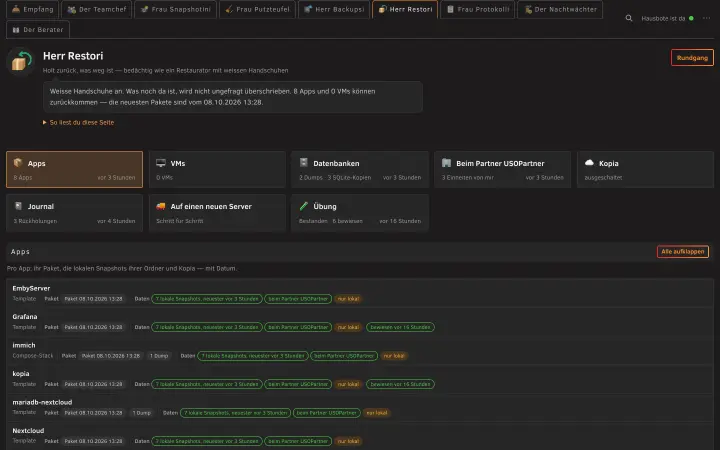Click immich's 'nur lokal' badge
Viewport: 720px width, 450px height.
pyautogui.click(x=394, y=356)
